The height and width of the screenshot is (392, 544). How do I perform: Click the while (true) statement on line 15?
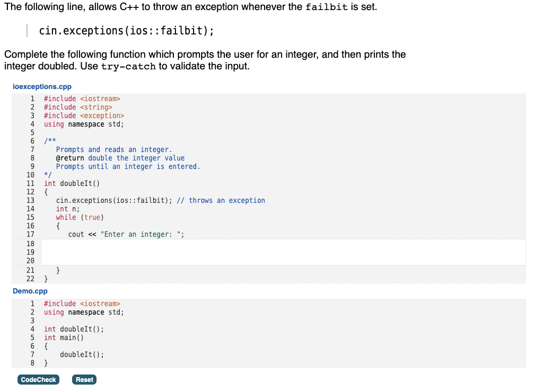[80, 217]
